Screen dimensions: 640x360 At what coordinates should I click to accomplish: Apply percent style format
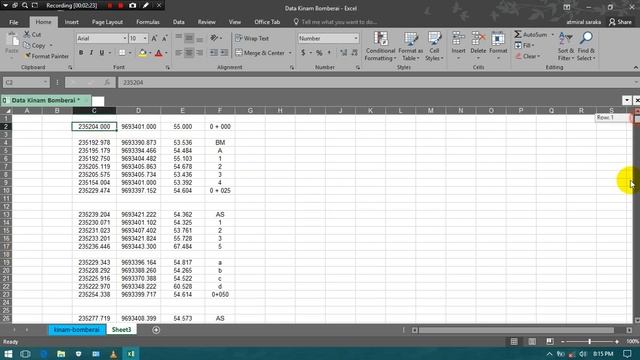319,53
